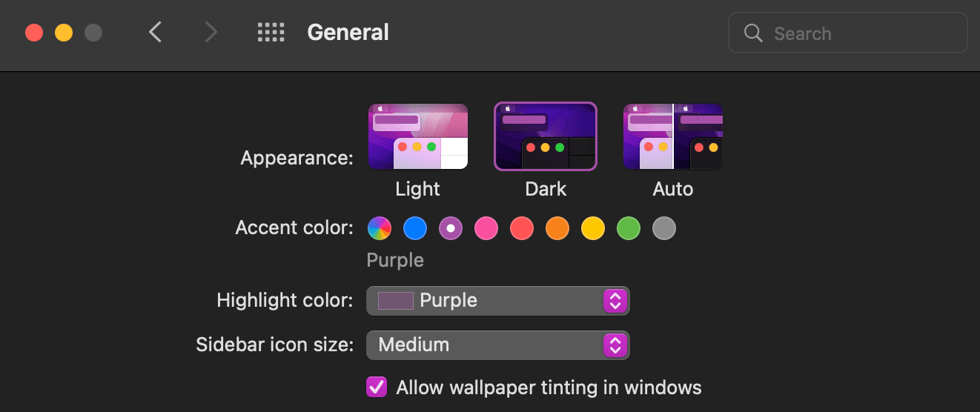
Task: Open the Highlight color dropdown
Action: tap(498, 301)
